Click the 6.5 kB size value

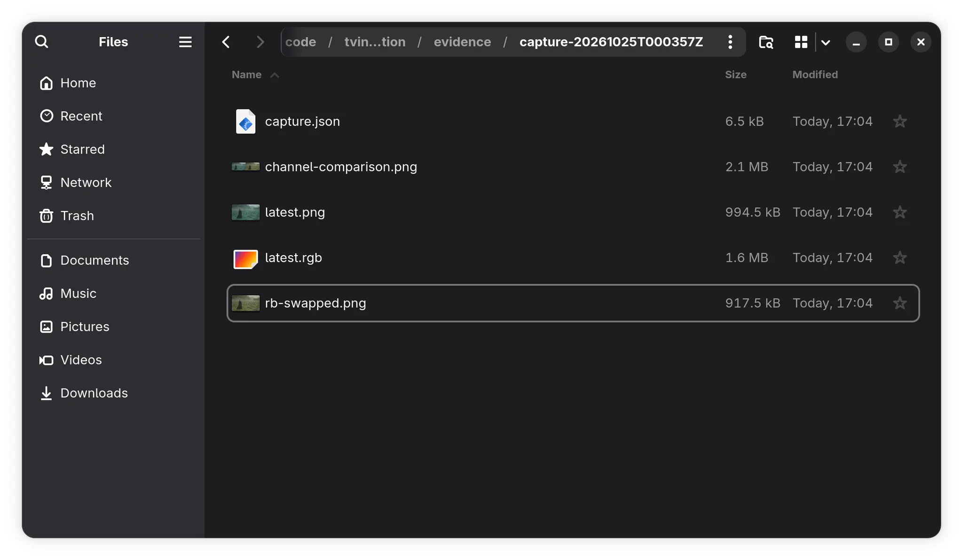click(x=744, y=121)
